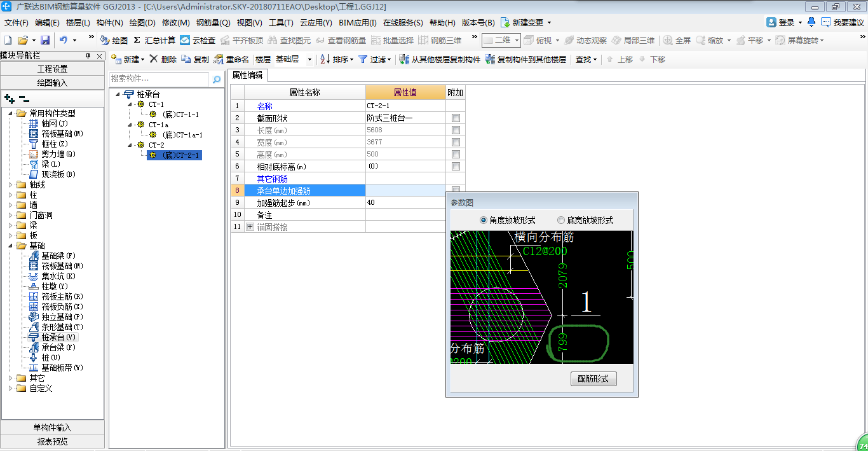Click 重命名 rename component button
868x451 pixels.
(x=231, y=59)
